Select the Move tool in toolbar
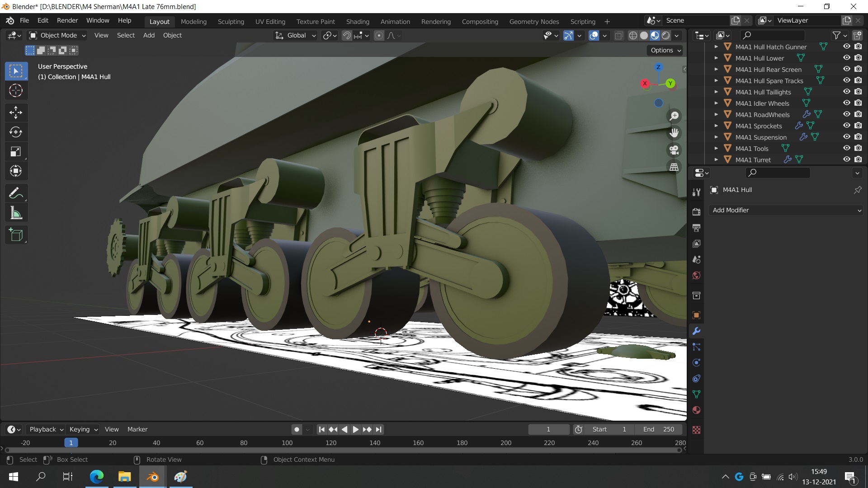The height and width of the screenshot is (488, 868). (x=16, y=112)
